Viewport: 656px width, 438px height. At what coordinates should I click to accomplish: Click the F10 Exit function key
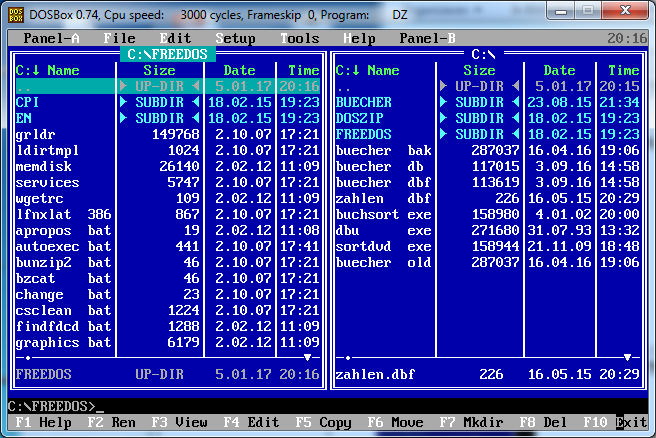click(x=615, y=422)
